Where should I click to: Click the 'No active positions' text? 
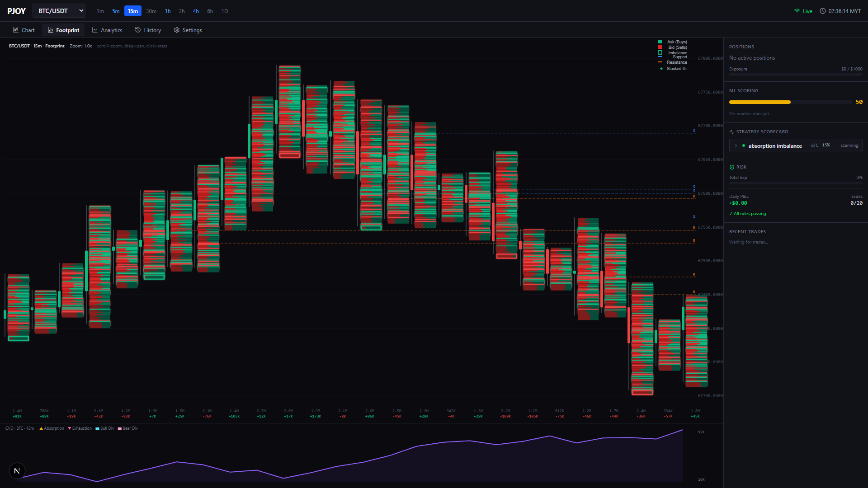click(x=752, y=58)
